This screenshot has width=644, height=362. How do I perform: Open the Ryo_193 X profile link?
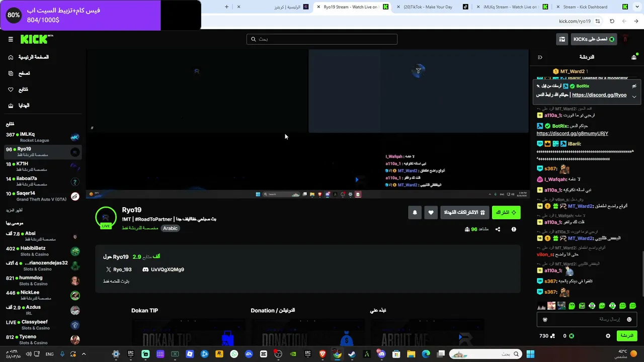[x=119, y=269]
